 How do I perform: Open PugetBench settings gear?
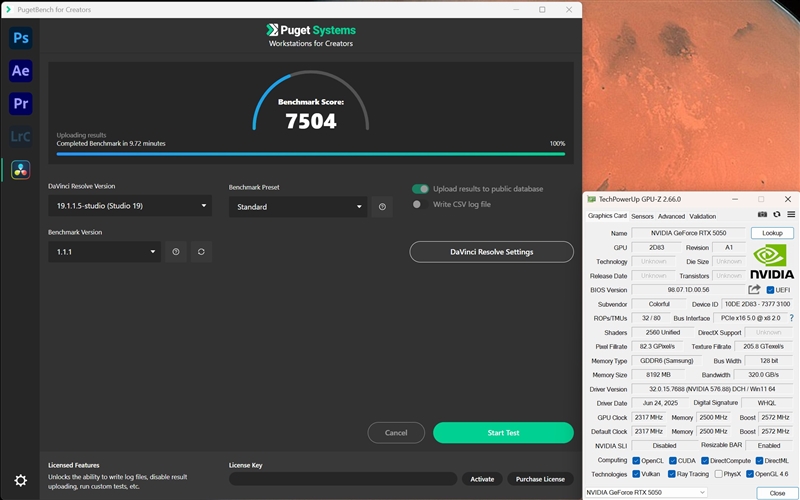(x=20, y=480)
